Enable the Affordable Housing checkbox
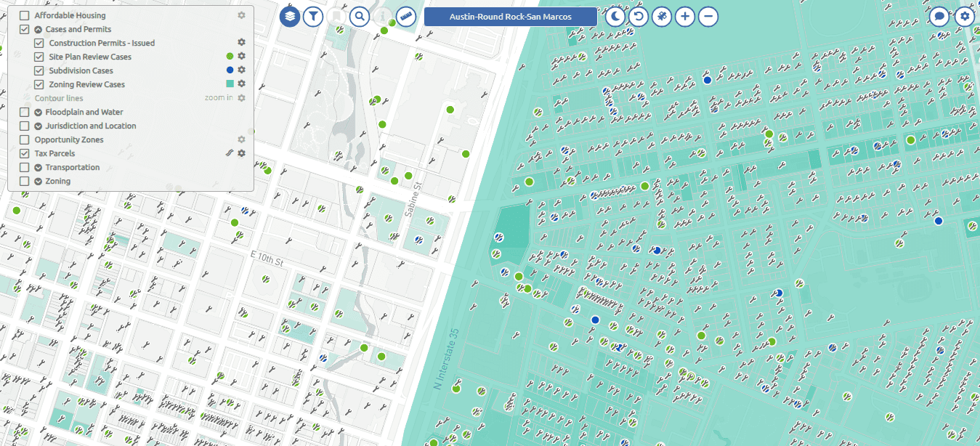 click(25, 15)
